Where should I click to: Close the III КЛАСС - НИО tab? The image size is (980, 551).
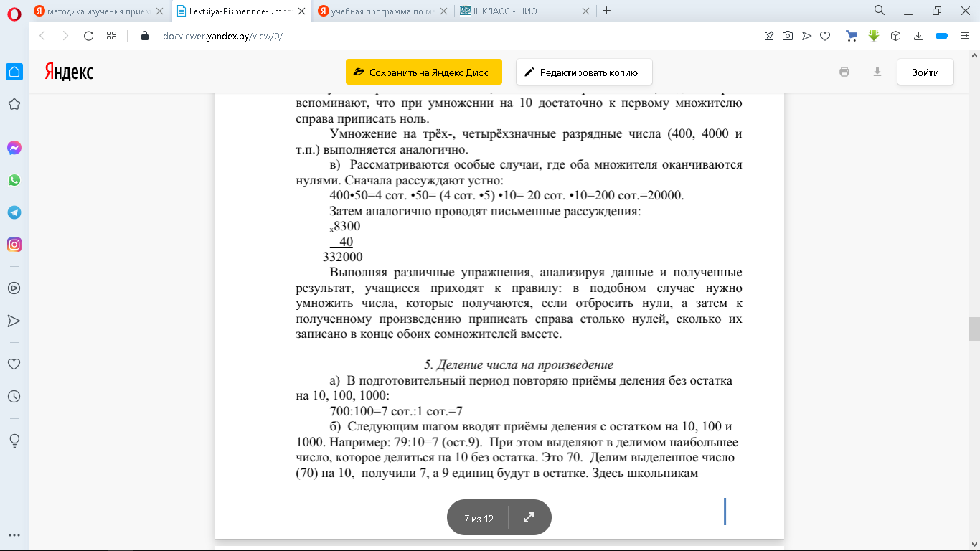click(x=585, y=11)
